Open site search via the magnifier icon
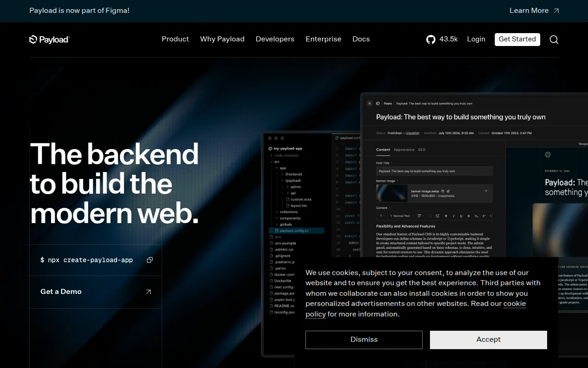This screenshot has height=368, width=588. [554, 40]
